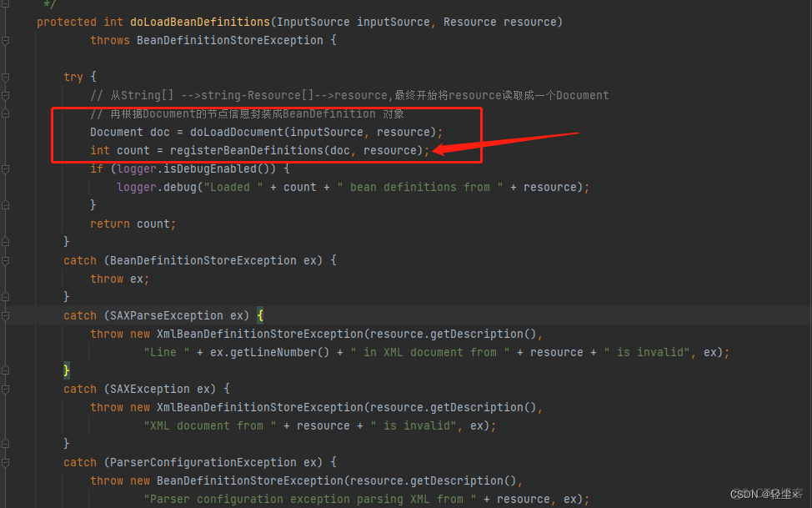Collapse the logger.isDebugEnabled if block
Viewport: 812px width, 508px height.
coord(7,168)
